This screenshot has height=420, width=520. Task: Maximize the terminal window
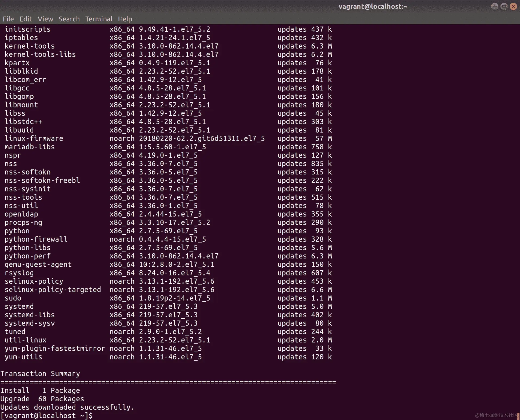point(504,6)
